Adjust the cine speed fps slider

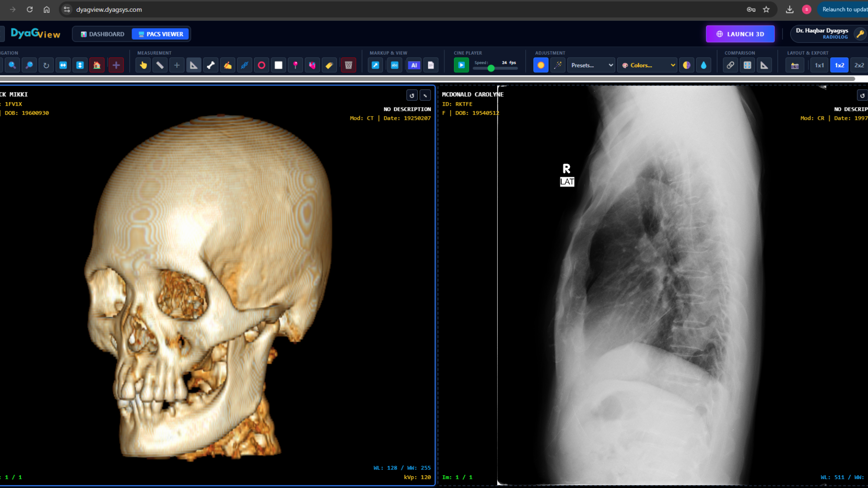(495, 68)
